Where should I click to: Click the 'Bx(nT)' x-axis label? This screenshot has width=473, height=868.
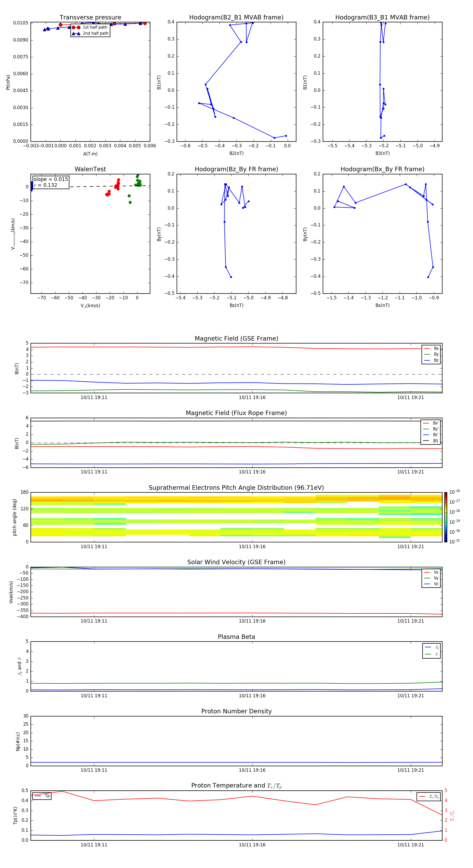click(382, 305)
